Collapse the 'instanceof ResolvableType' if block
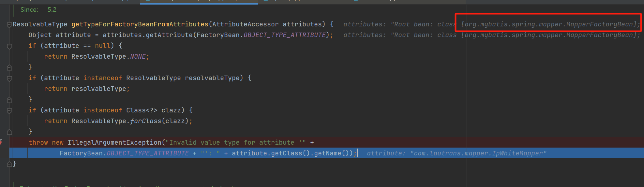Viewport: 644px width, 187px height. pos(9,79)
